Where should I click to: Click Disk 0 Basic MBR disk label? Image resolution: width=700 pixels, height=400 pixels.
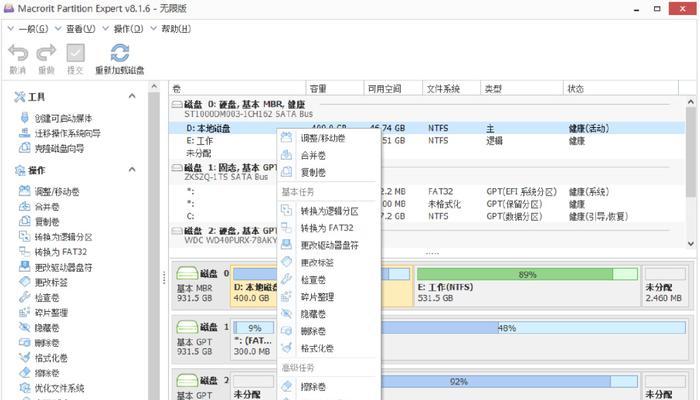[201, 286]
